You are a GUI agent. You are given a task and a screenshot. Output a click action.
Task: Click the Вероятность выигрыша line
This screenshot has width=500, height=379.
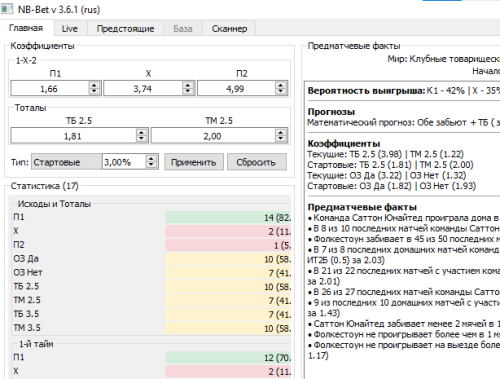(x=404, y=91)
